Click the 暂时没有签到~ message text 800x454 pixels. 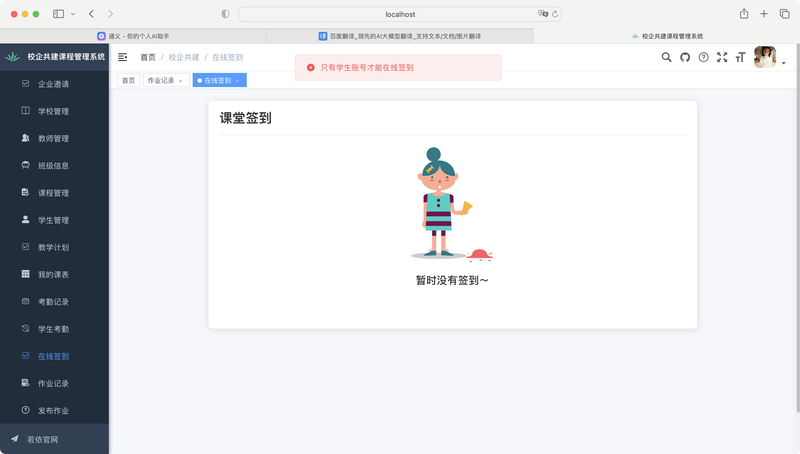(452, 280)
